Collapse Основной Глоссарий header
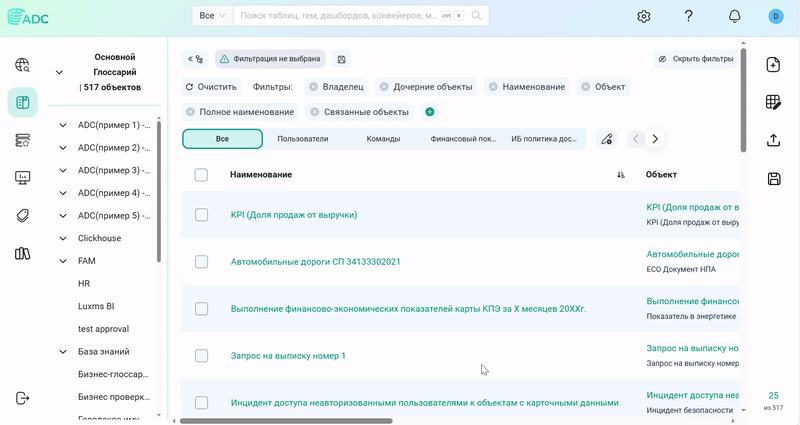The height and width of the screenshot is (425, 800). (x=59, y=72)
